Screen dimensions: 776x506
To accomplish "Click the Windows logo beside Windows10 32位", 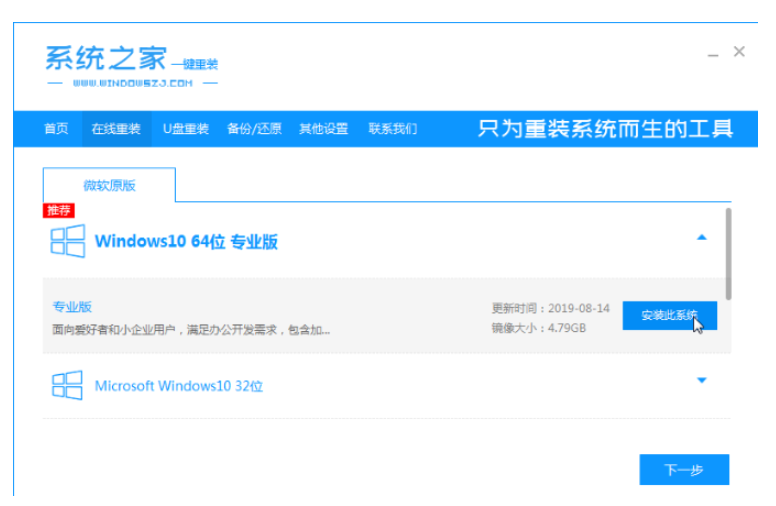I will pos(67,385).
